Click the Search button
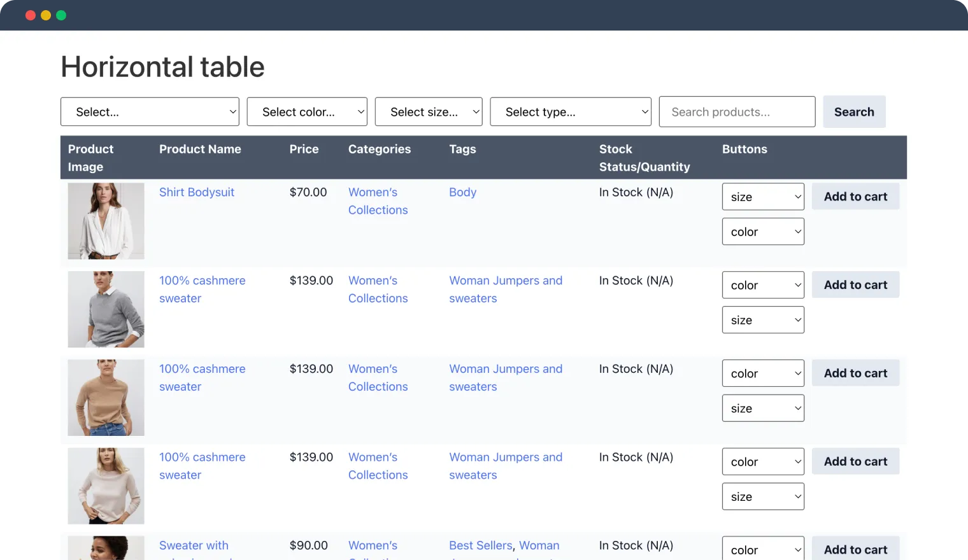This screenshot has height=560, width=968. pos(854,112)
